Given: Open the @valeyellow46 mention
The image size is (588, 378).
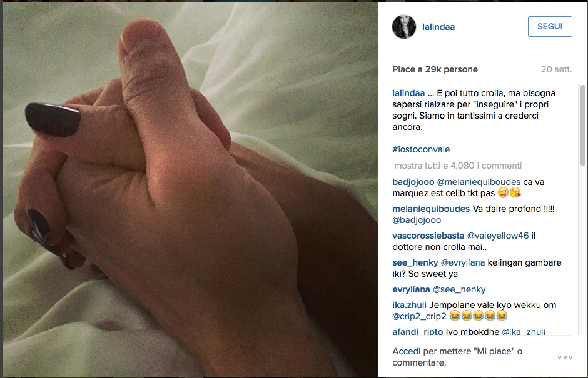Looking at the screenshot, I should tap(498, 236).
